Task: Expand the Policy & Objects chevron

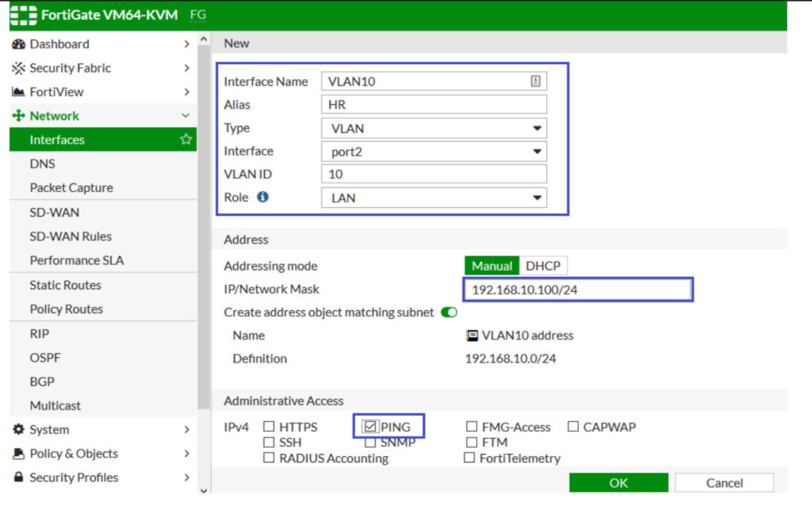Action: pyautogui.click(x=186, y=454)
